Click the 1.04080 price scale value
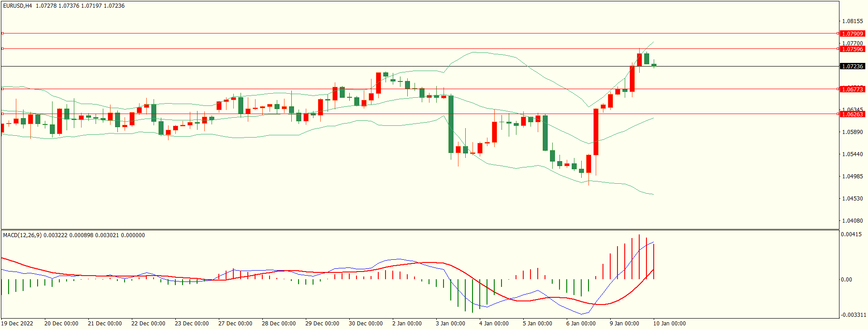This screenshot has height=329, width=868. click(853, 221)
